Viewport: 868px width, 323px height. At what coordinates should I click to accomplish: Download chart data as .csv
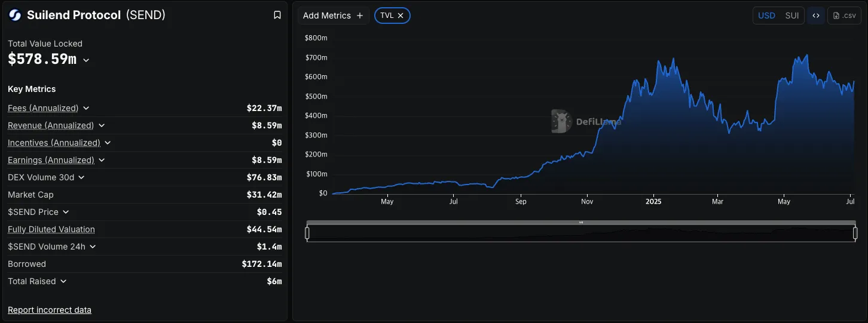click(x=844, y=16)
